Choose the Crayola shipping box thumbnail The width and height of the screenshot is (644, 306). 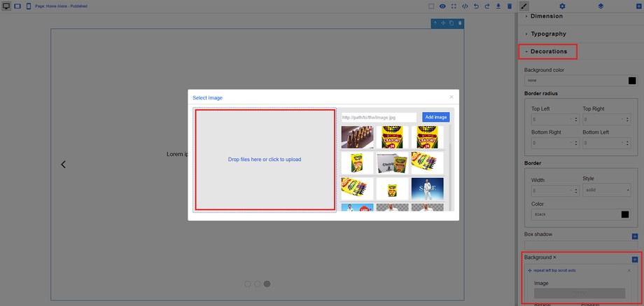392,163
